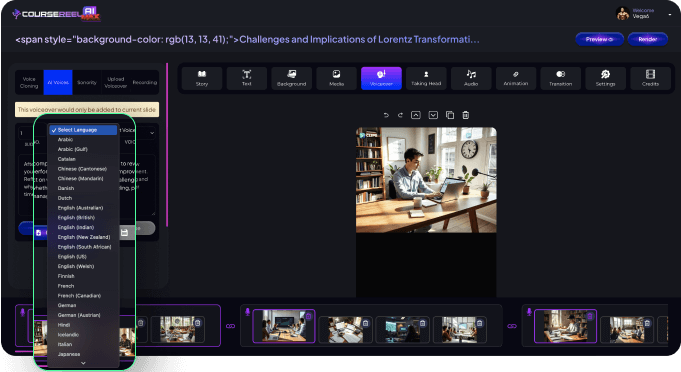
Task: Click the move layer down icon
Action: click(x=433, y=115)
